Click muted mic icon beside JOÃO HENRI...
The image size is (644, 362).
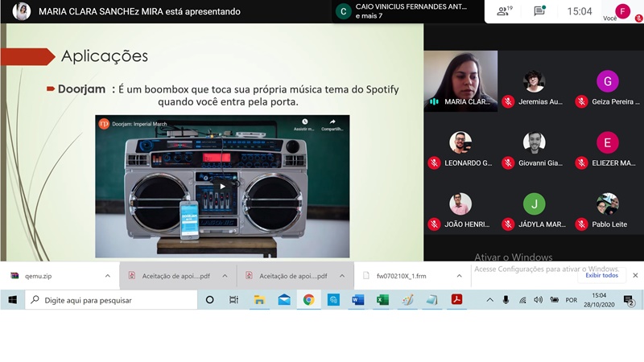434,224
